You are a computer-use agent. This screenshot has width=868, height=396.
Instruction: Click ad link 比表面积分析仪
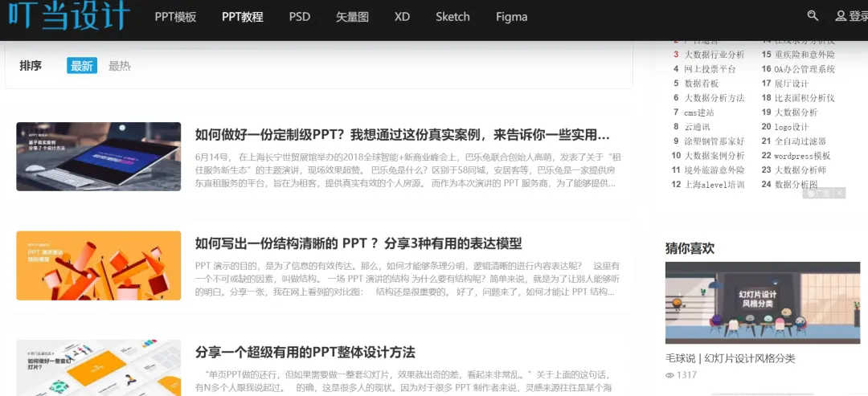click(805, 98)
